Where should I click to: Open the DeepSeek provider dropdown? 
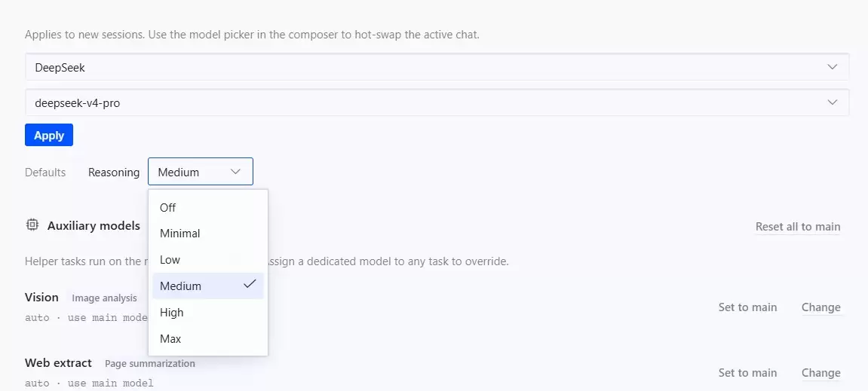[x=437, y=68]
